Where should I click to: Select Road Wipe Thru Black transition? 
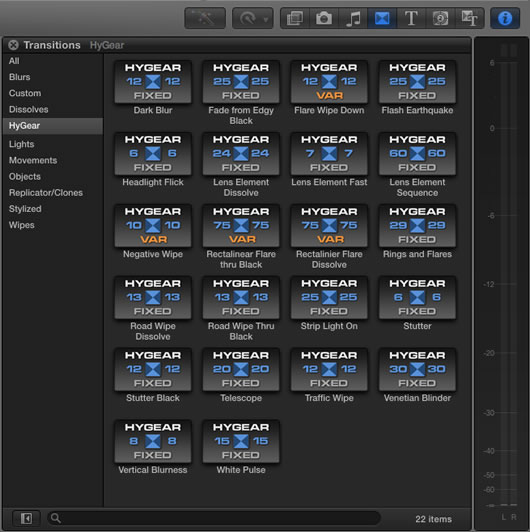click(241, 298)
